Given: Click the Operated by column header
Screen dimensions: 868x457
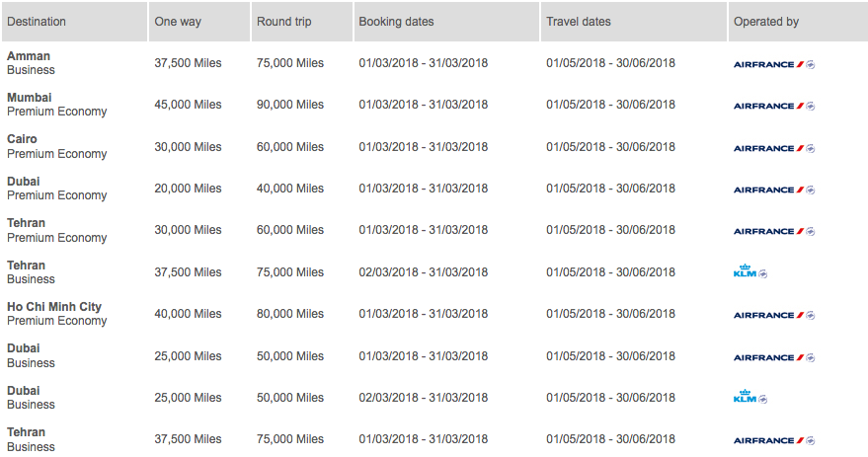Looking at the screenshot, I should tap(766, 22).
